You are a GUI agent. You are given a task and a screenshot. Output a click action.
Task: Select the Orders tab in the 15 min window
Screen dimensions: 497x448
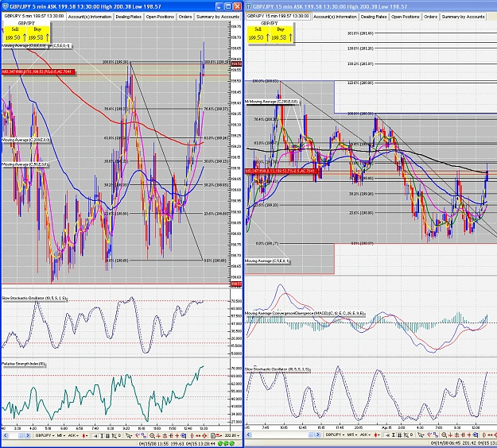[x=430, y=17]
